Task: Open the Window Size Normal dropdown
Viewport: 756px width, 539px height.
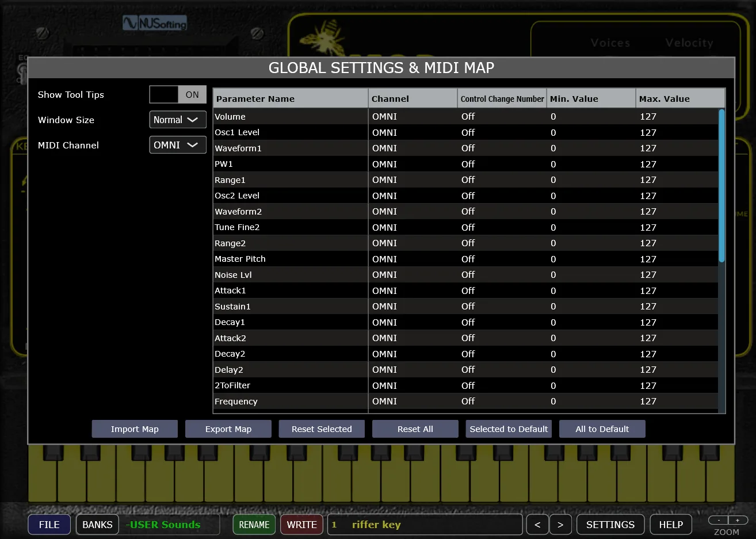Action: [x=178, y=120]
